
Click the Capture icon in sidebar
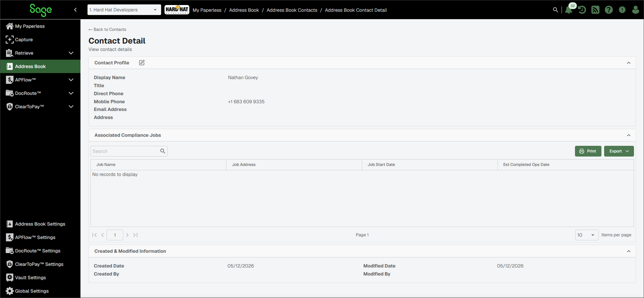(x=10, y=40)
